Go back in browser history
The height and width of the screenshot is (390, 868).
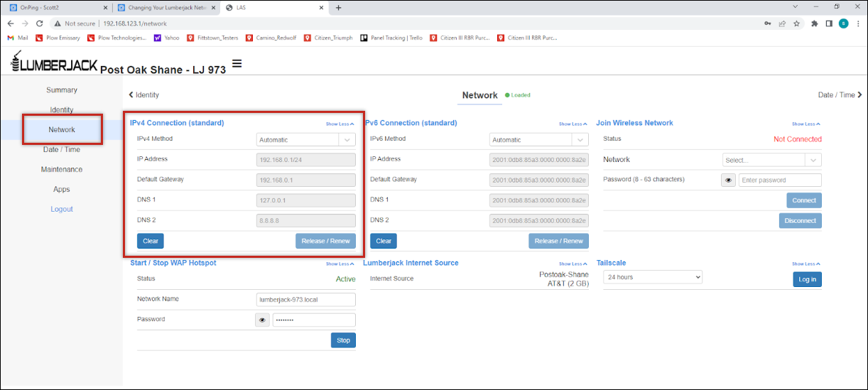[11, 23]
